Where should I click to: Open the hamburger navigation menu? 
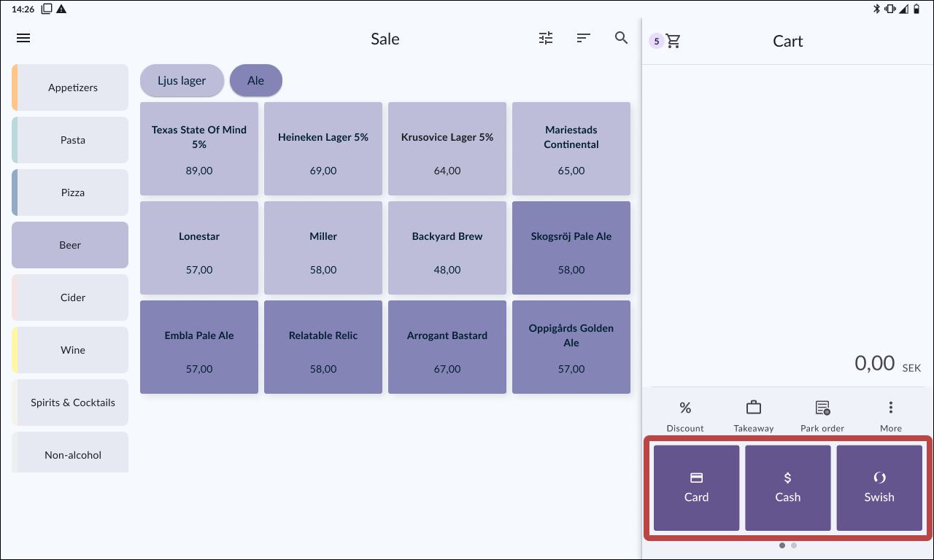click(23, 39)
